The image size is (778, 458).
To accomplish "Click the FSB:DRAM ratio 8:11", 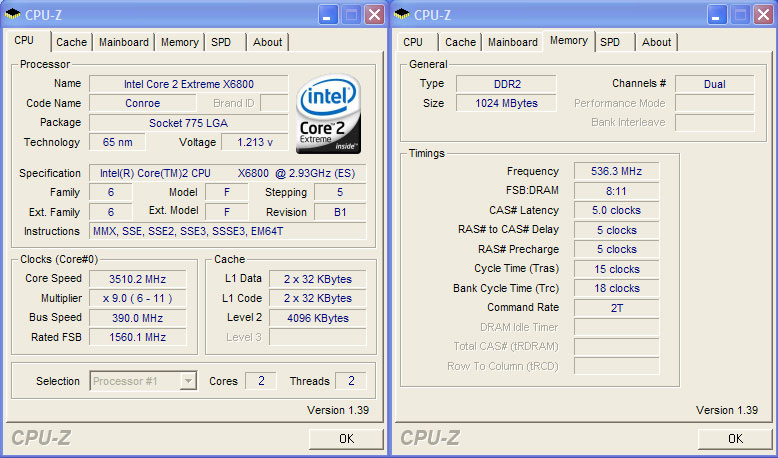I will [616, 191].
